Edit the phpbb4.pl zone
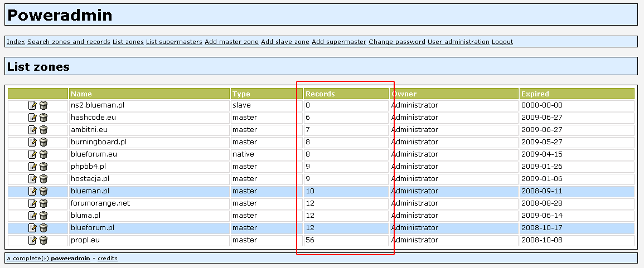 pos(32,167)
